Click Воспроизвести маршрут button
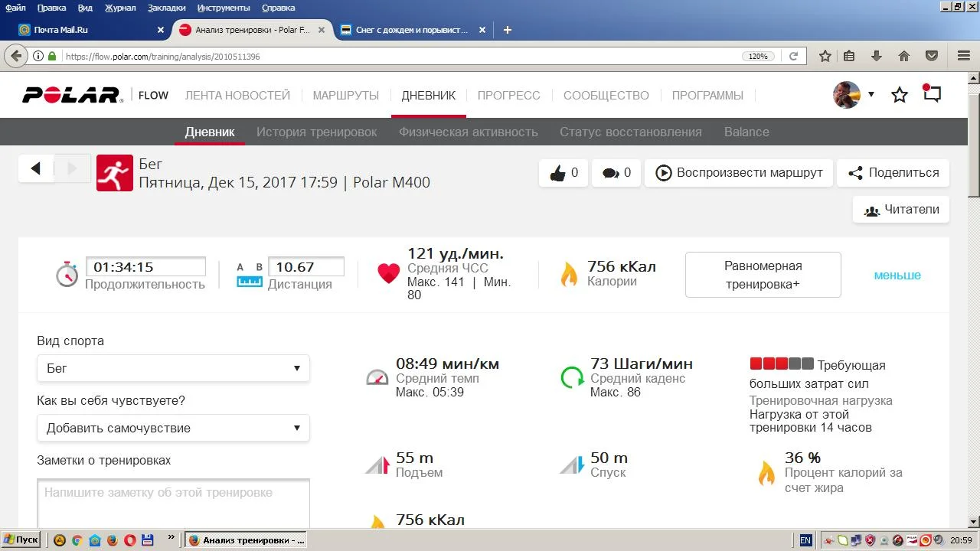The image size is (980, 551). click(738, 173)
